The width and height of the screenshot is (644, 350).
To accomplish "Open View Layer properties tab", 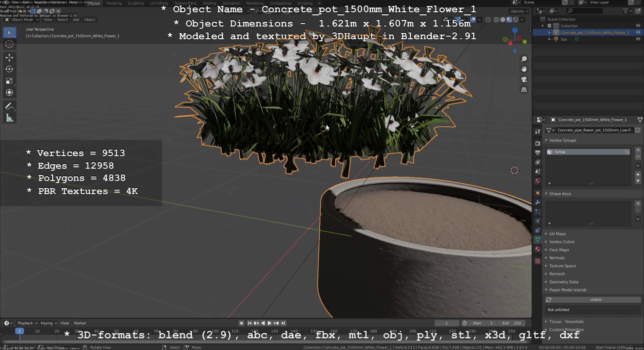I will [538, 162].
